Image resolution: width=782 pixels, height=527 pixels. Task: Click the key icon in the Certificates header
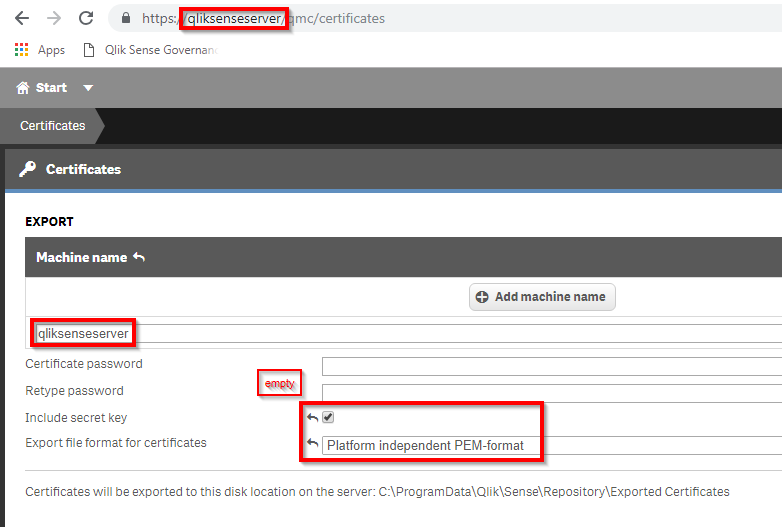pyautogui.click(x=27, y=169)
